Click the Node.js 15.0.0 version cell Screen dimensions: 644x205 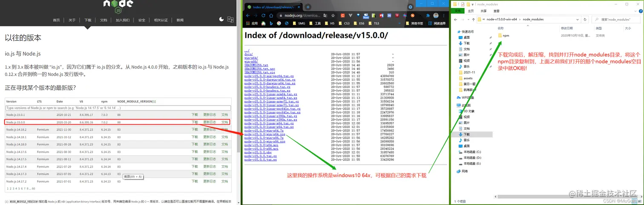click(x=16, y=122)
